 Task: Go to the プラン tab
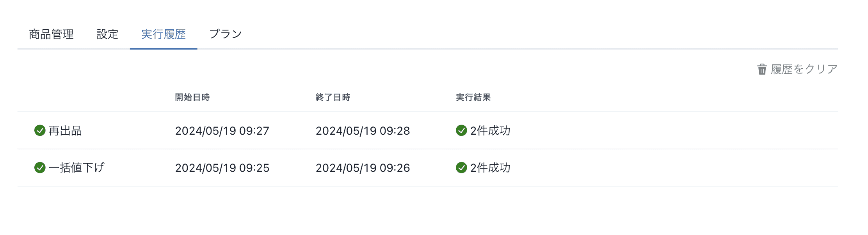[226, 34]
